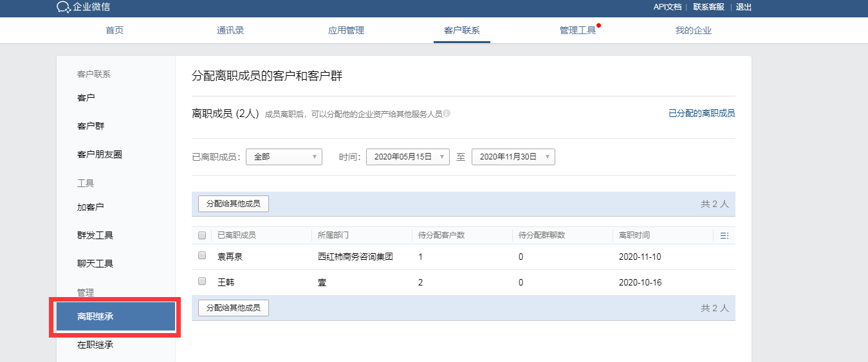
Task: Check the box for 袁再泉
Action: (x=202, y=256)
